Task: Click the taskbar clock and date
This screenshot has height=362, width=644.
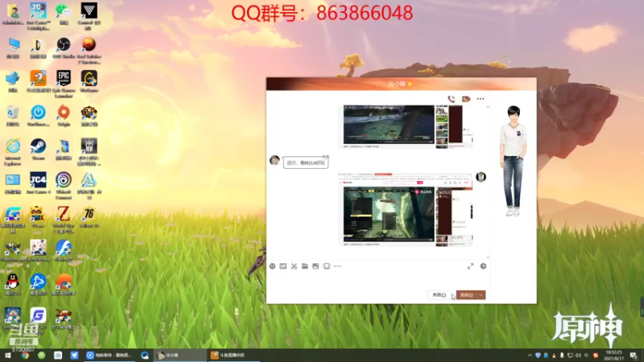Action: pos(613,355)
